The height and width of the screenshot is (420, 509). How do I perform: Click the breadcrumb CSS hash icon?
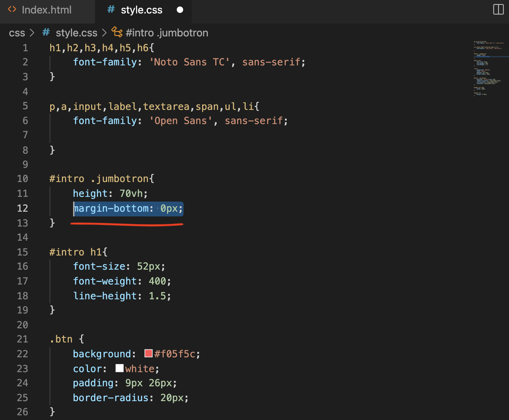[46, 32]
